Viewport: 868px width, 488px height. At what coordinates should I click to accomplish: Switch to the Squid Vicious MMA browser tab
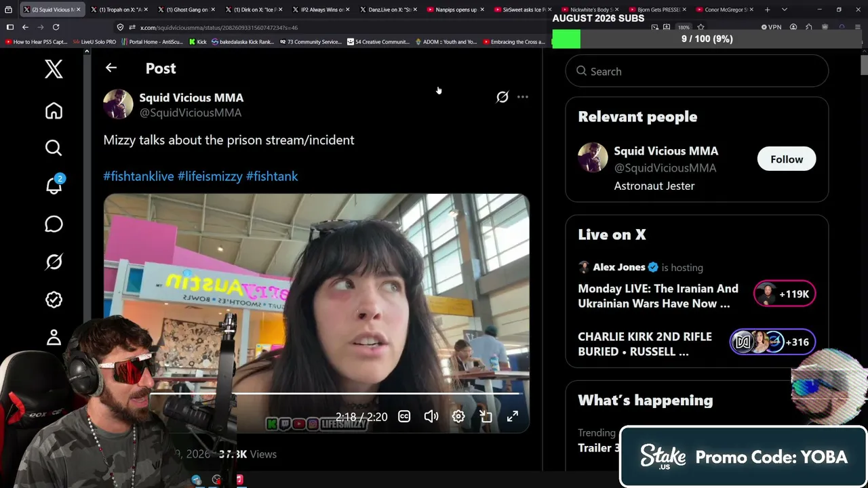[52, 9]
